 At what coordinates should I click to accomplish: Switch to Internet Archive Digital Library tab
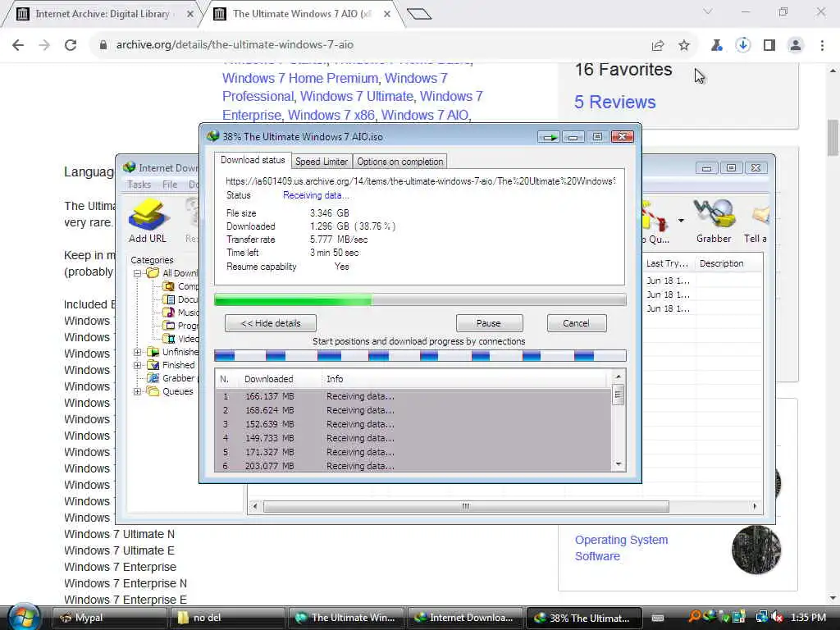(103, 14)
